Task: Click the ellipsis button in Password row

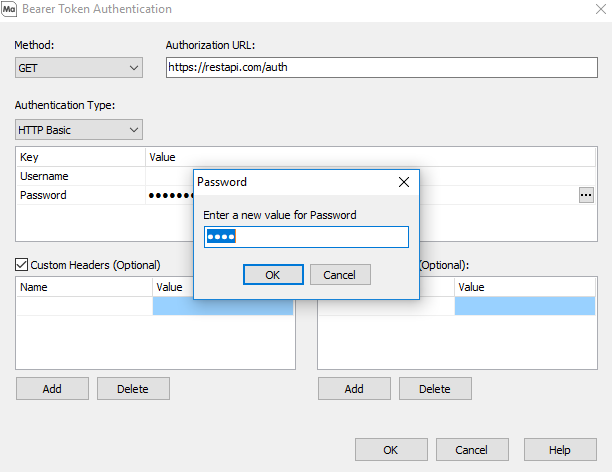Action: click(x=586, y=195)
